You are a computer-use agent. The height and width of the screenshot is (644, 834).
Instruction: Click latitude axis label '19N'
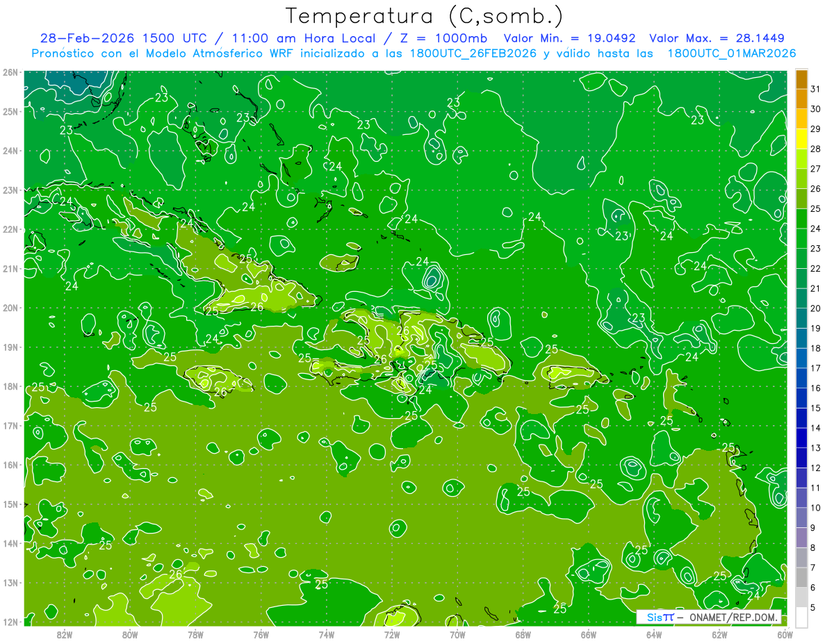(10, 347)
